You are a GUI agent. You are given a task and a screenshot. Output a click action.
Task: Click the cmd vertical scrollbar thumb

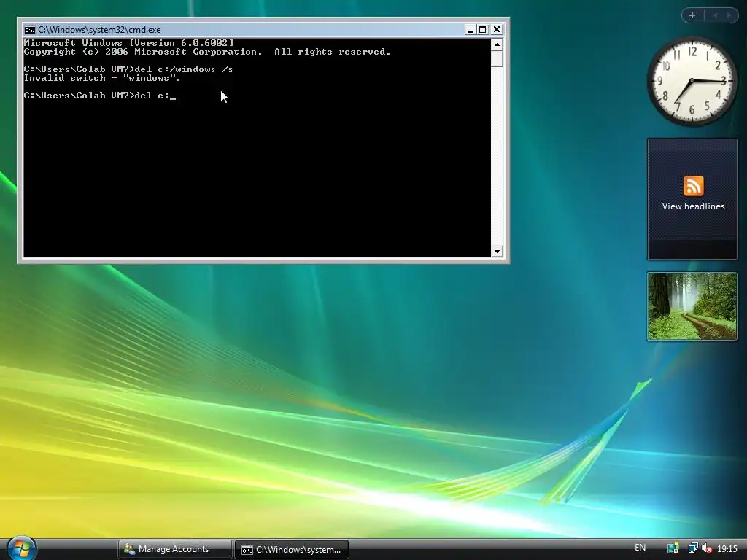click(497, 58)
